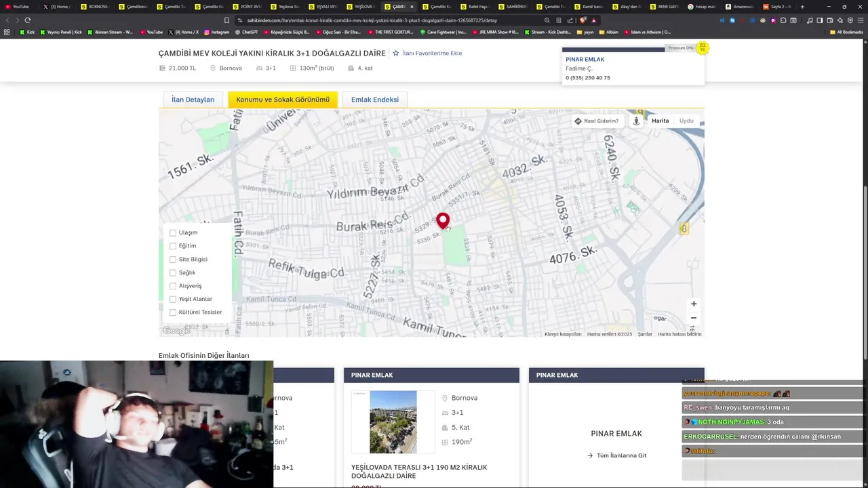
Task: Open the apps grid icon on bookmarks bar
Action: coord(7,32)
